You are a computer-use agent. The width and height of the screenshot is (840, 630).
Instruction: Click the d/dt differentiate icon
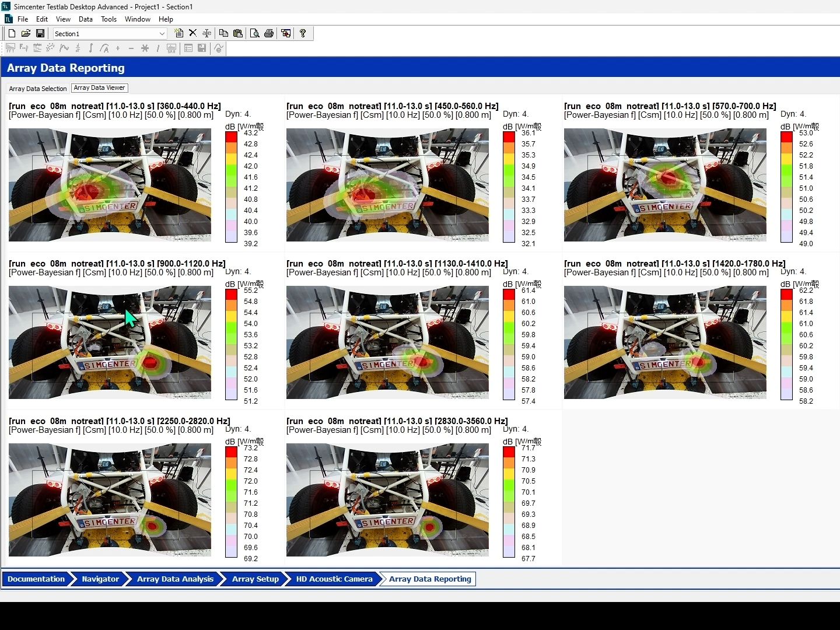78,48
